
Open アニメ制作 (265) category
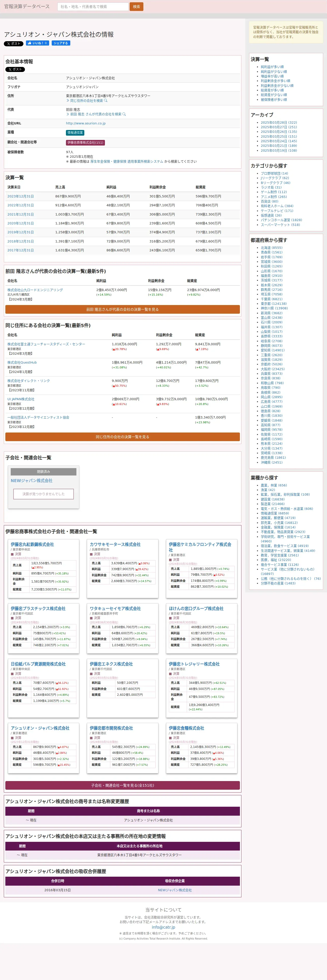pos(274,197)
